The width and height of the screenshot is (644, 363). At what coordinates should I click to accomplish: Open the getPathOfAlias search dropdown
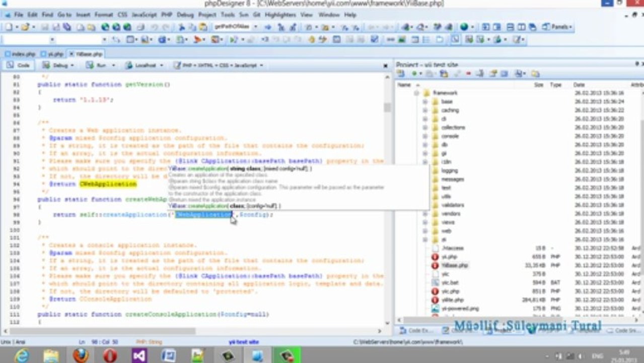pos(256,27)
